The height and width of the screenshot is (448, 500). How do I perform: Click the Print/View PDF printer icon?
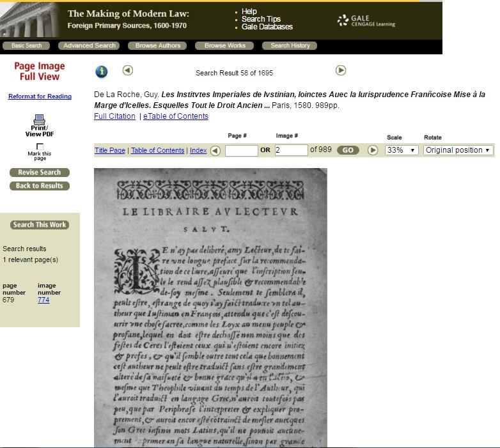tap(39, 120)
